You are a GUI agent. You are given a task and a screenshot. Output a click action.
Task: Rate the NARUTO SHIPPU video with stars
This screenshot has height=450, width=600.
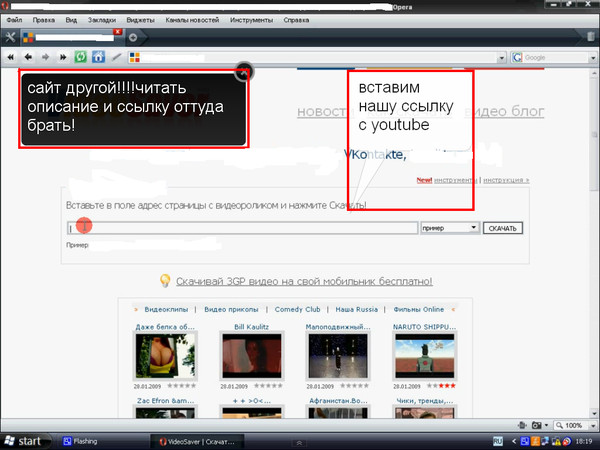441,386
